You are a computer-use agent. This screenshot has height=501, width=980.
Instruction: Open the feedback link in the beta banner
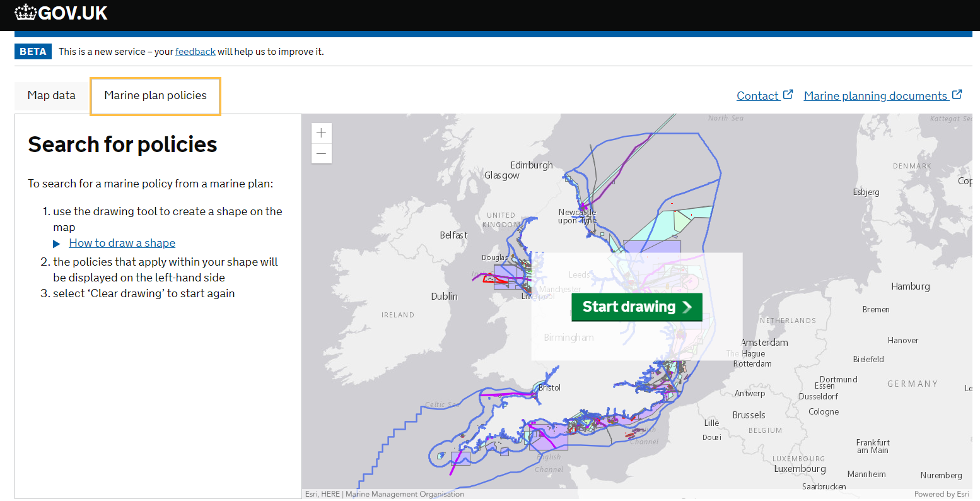click(x=195, y=52)
